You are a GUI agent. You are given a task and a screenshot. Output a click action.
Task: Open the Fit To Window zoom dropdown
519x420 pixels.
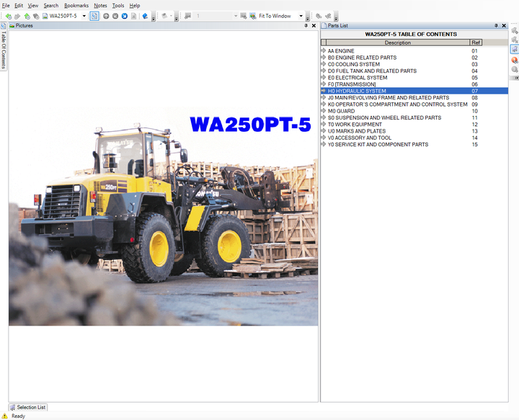click(301, 16)
